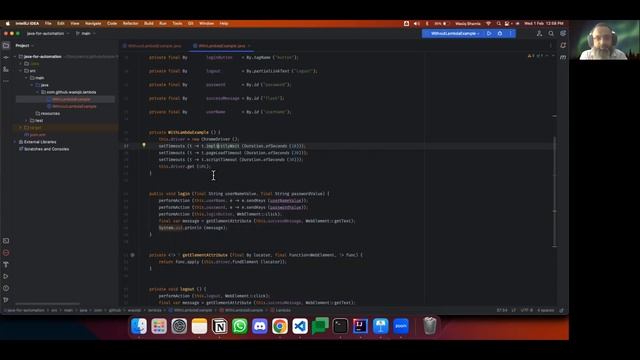
Task: Open the warnings inspection indicator in the editor corner
Action: (536, 56)
